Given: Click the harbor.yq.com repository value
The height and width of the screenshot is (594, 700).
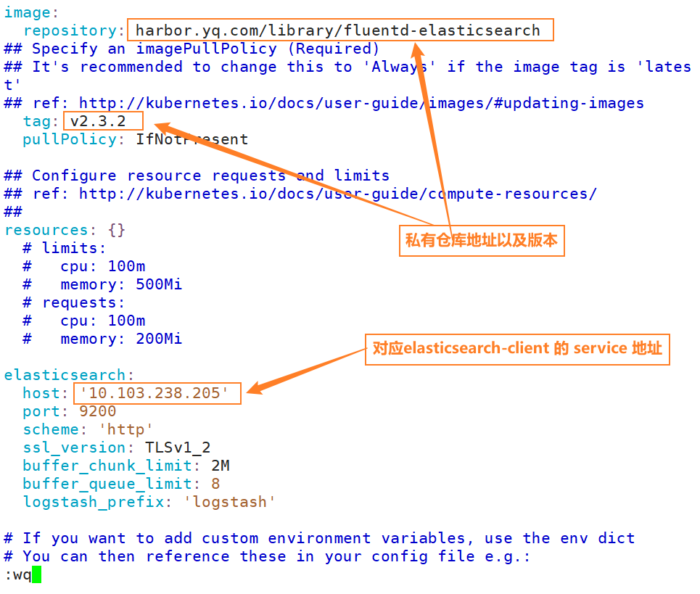Looking at the screenshot, I should 338,30.
